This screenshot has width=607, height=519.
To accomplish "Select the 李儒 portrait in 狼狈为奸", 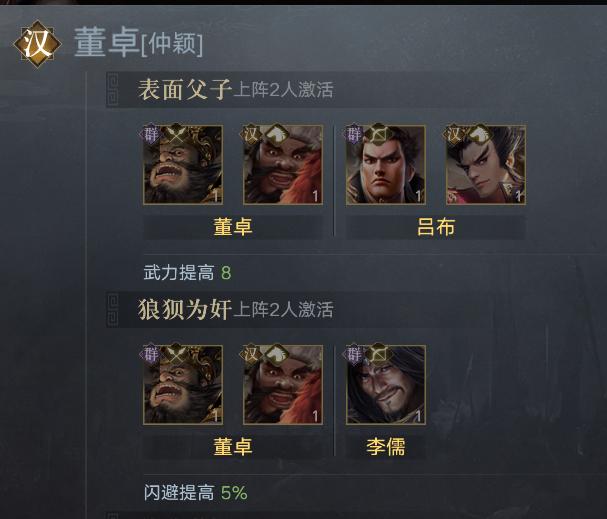I will (x=386, y=385).
